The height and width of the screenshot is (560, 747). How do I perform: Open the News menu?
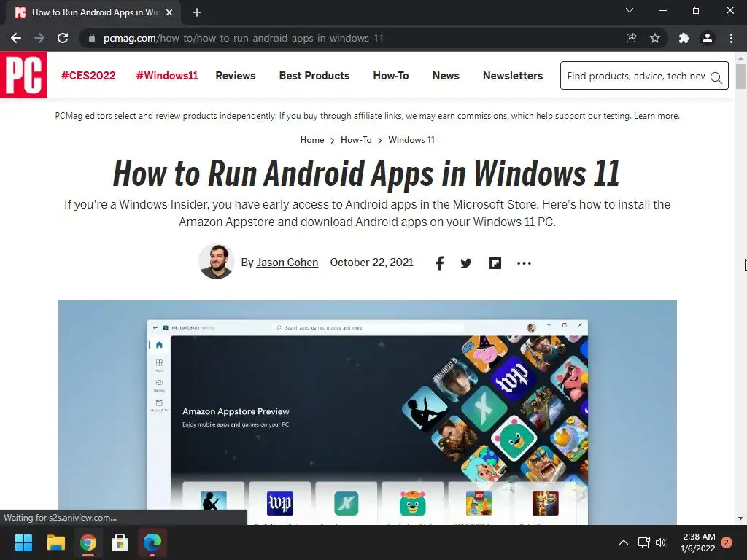pos(446,76)
